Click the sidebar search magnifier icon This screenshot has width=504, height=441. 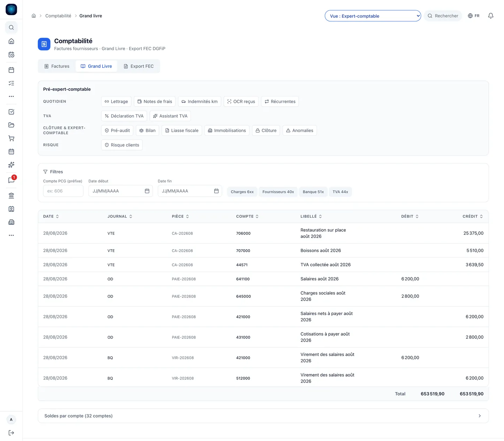[x=11, y=27]
